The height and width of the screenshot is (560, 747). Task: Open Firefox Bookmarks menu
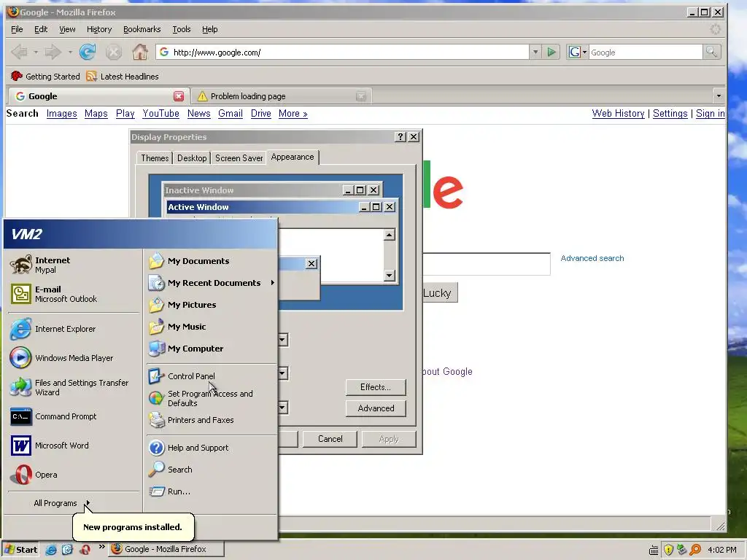tap(142, 29)
